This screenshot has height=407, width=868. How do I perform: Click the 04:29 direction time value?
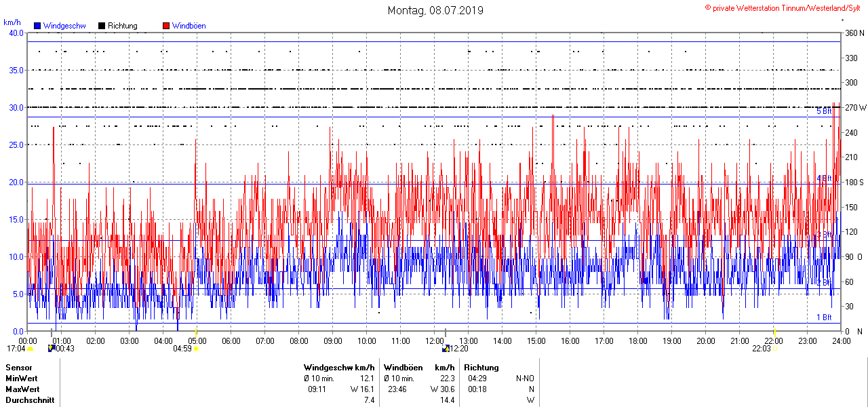(x=478, y=379)
